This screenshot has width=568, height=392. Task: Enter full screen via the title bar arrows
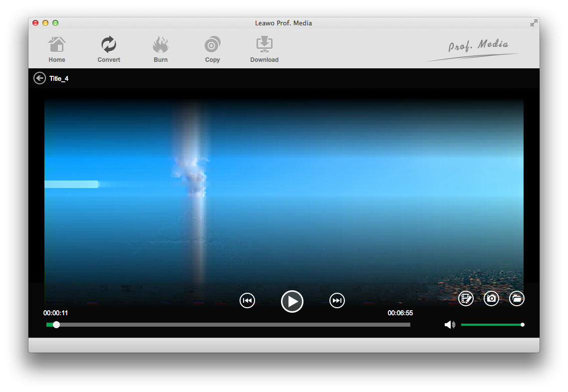(534, 23)
